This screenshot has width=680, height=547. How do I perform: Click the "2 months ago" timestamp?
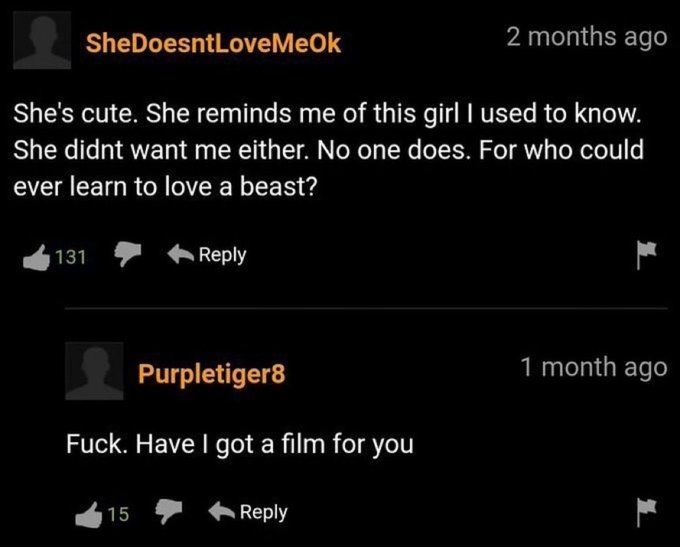coord(586,37)
